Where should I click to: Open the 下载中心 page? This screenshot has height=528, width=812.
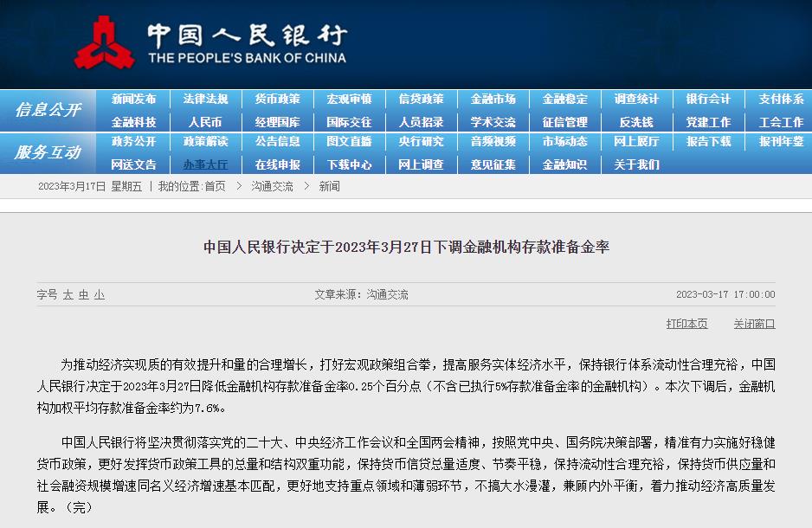[x=349, y=164]
